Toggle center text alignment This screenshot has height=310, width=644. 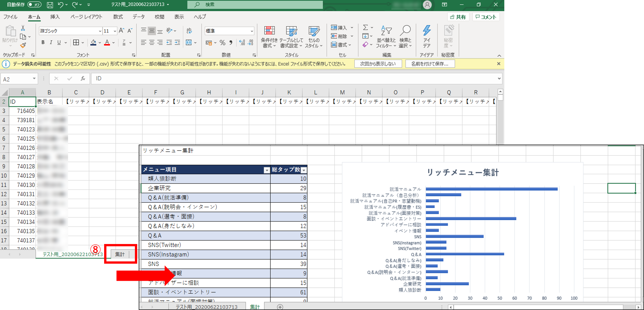152,42
